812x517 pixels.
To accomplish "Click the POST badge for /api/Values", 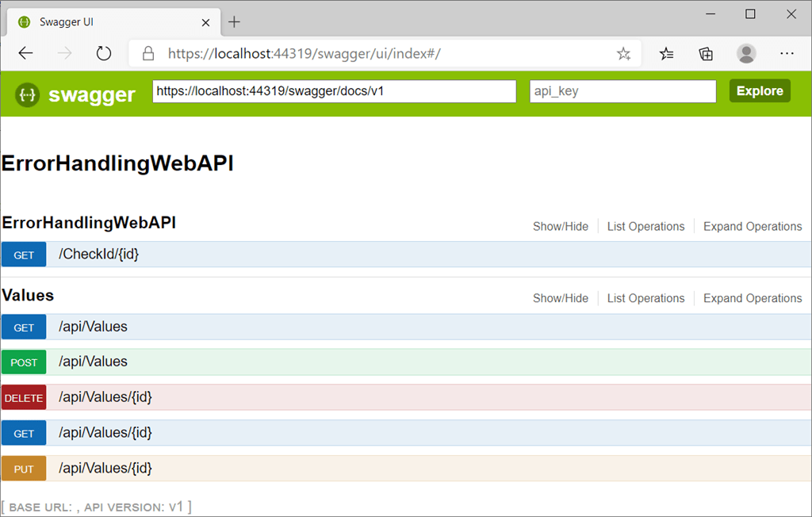I will pos(23,362).
